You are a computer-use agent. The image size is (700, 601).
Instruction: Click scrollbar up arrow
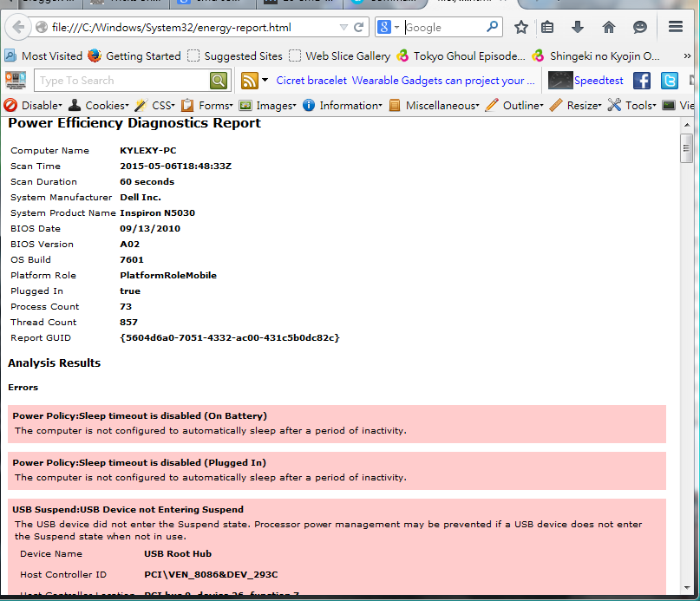tap(687, 125)
